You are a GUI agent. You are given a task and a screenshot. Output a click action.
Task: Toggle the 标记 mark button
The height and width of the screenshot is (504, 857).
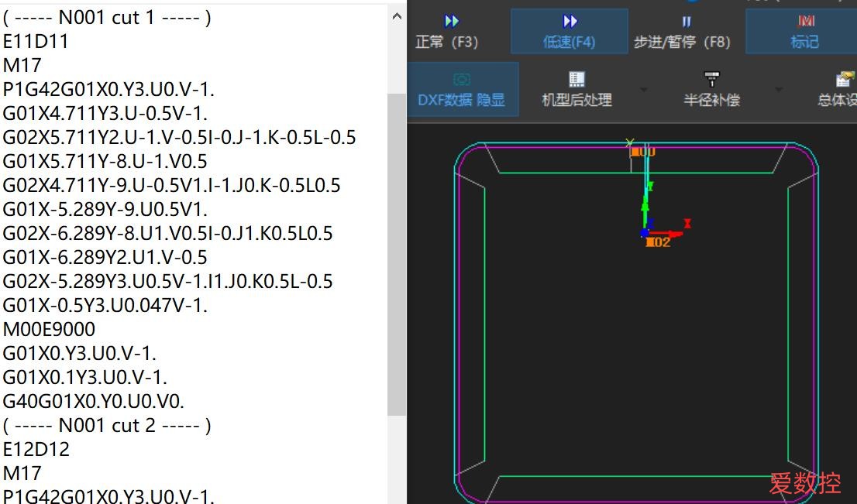pos(804,31)
